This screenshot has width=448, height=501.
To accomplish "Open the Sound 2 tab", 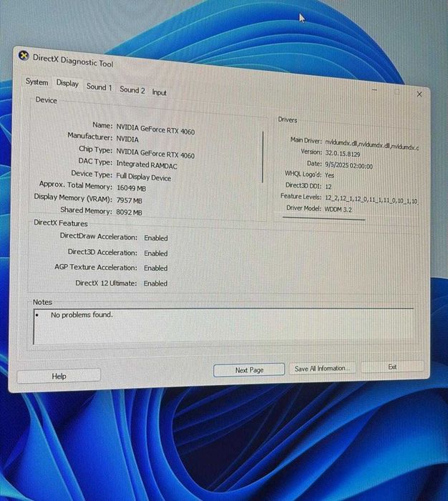I will (x=132, y=89).
